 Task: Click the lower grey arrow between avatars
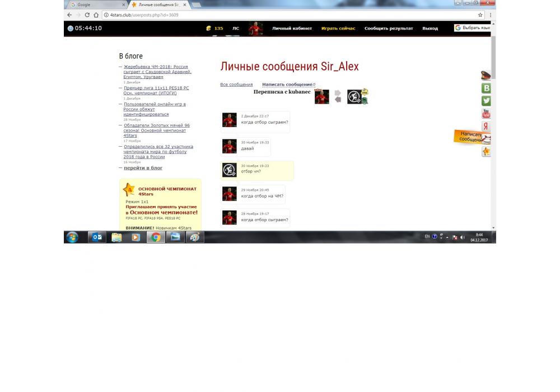(x=338, y=100)
